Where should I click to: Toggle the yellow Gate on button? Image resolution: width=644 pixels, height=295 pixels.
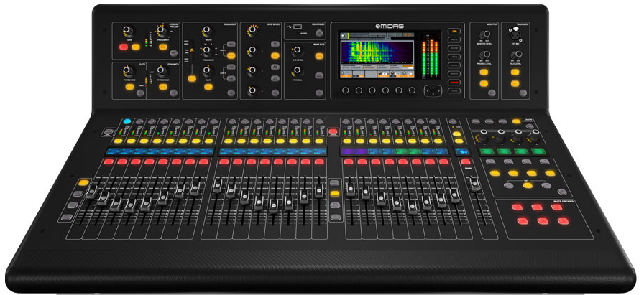pos(130,88)
